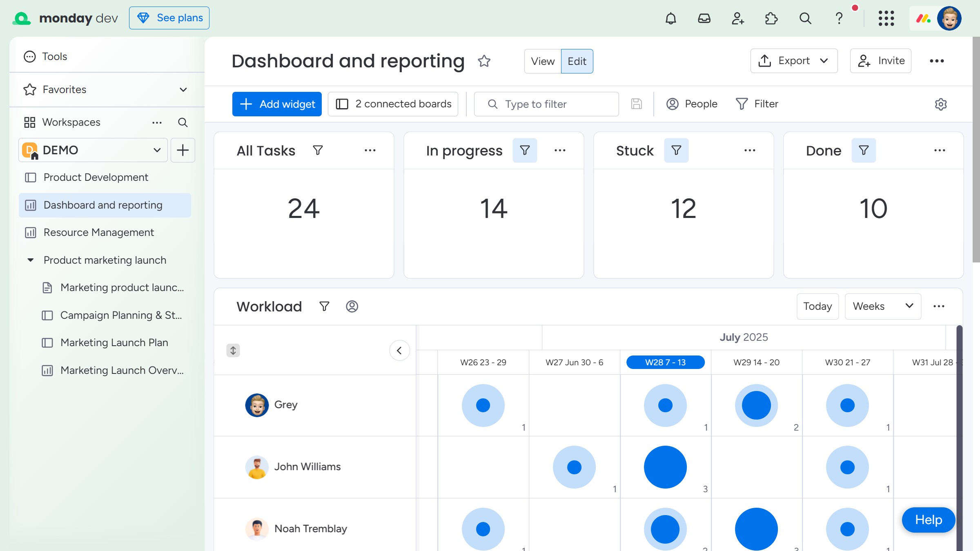Open the 2 connected boards selector
980x551 pixels.
click(393, 104)
